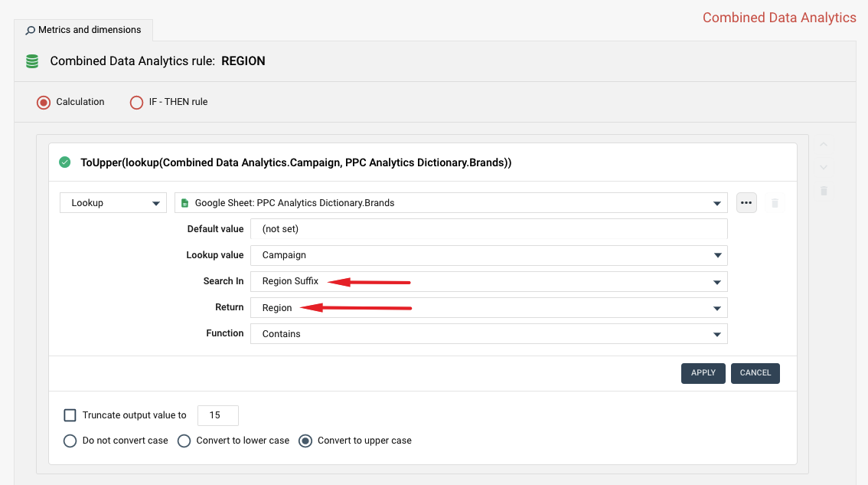Viewport: 868px width, 485px height.
Task: Delete rule using side trash icon
Action: click(x=824, y=191)
